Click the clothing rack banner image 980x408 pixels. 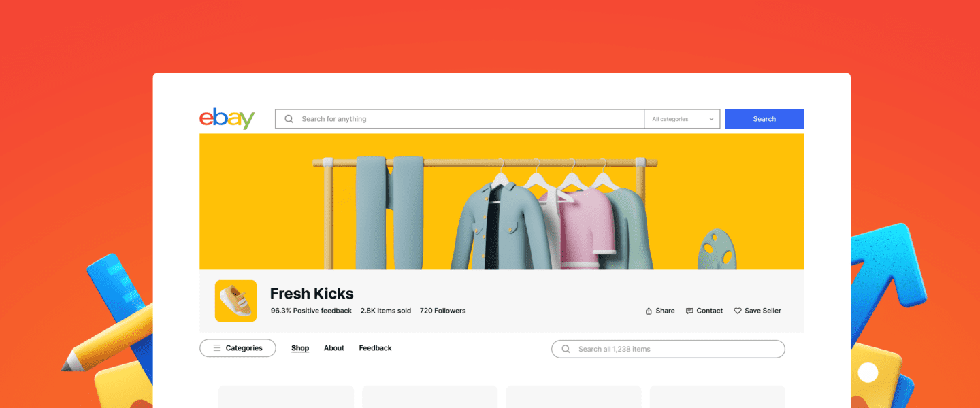[502, 201]
